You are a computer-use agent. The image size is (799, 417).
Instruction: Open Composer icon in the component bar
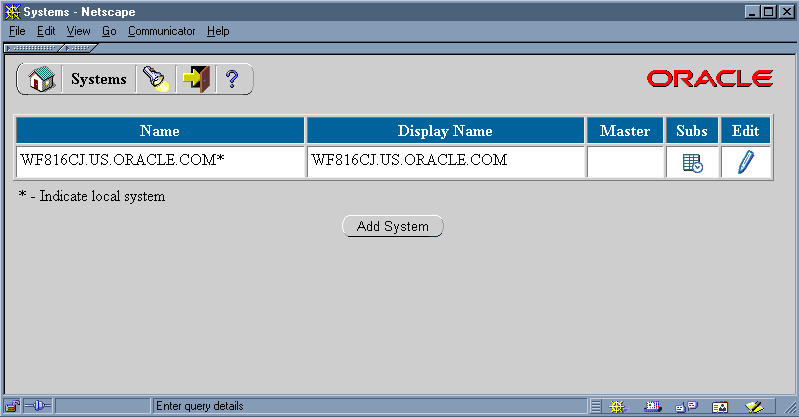pos(755,406)
